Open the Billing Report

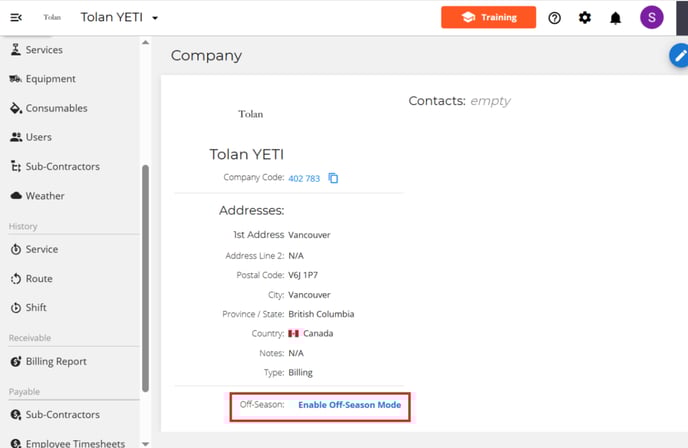click(x=55, y=361)
